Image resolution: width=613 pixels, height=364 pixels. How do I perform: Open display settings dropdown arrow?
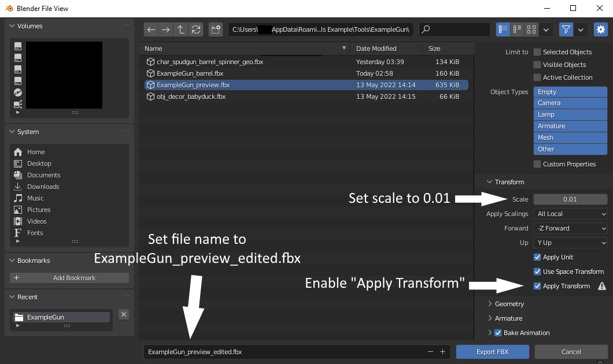pos(546,29)
